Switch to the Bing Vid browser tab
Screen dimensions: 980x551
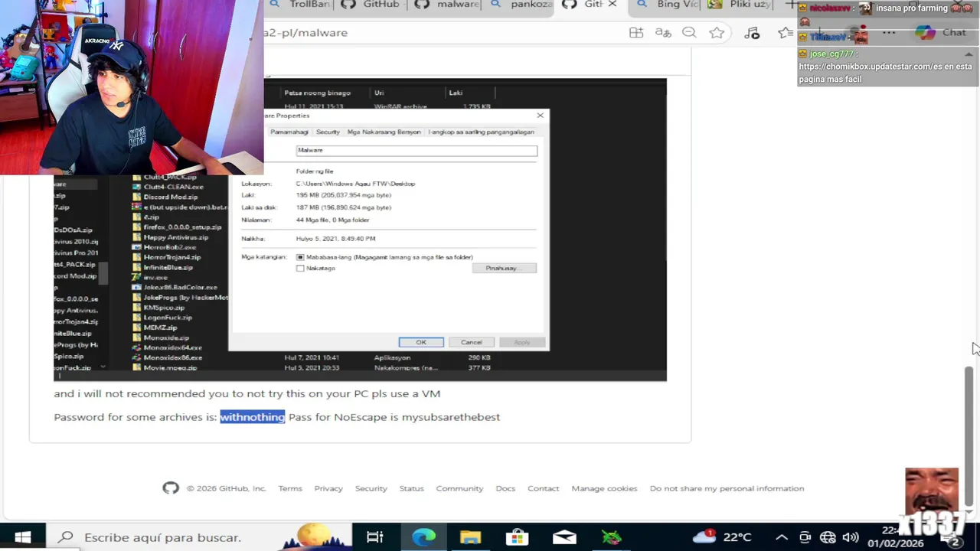(x=668, y=5)
